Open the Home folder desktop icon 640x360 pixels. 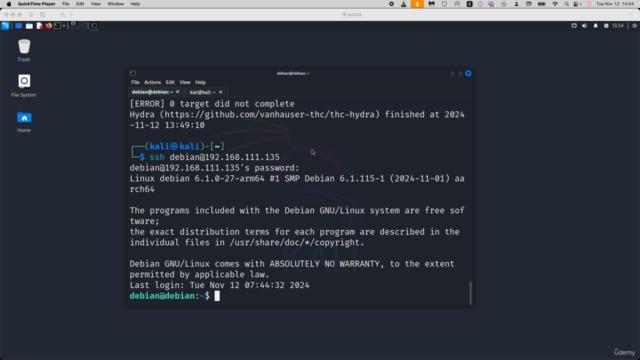tap(24, 122)
